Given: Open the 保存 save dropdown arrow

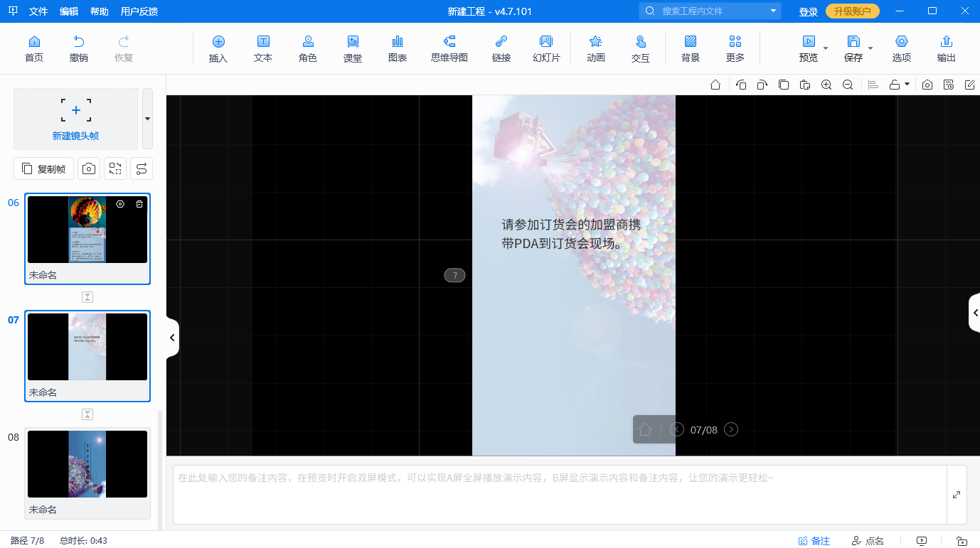Looking at the screenshot, I should click(x=870, y=48).
